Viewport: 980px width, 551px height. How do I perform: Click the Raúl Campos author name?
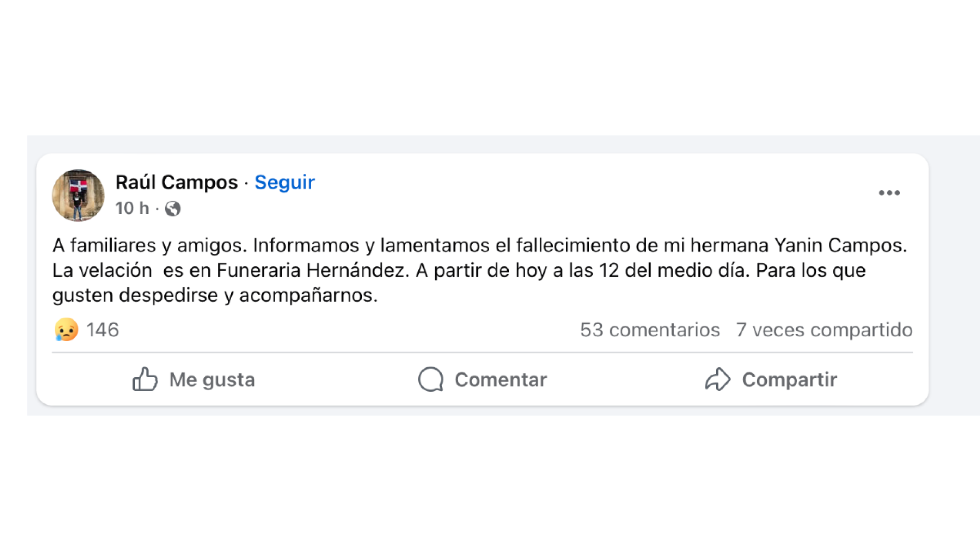pos(176,182)
